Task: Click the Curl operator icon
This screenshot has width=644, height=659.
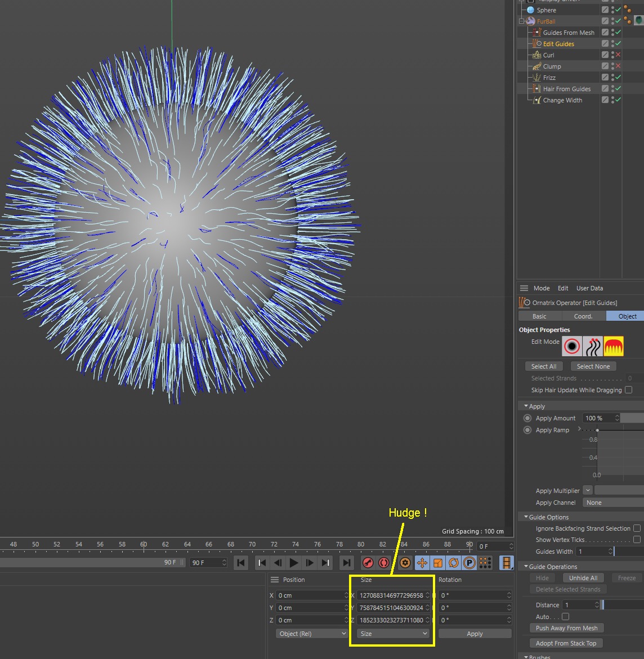Action: (536, 55)
